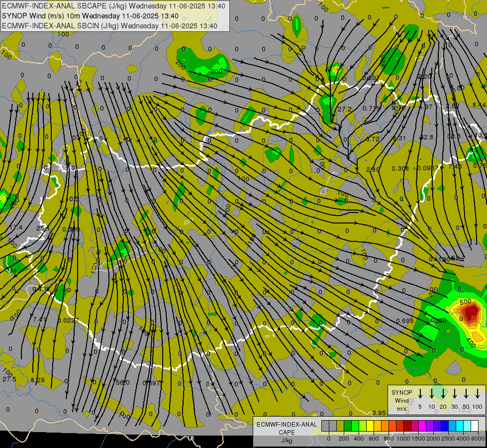Click the 500 contour label at CAPE maximum

tap(466, 302)
